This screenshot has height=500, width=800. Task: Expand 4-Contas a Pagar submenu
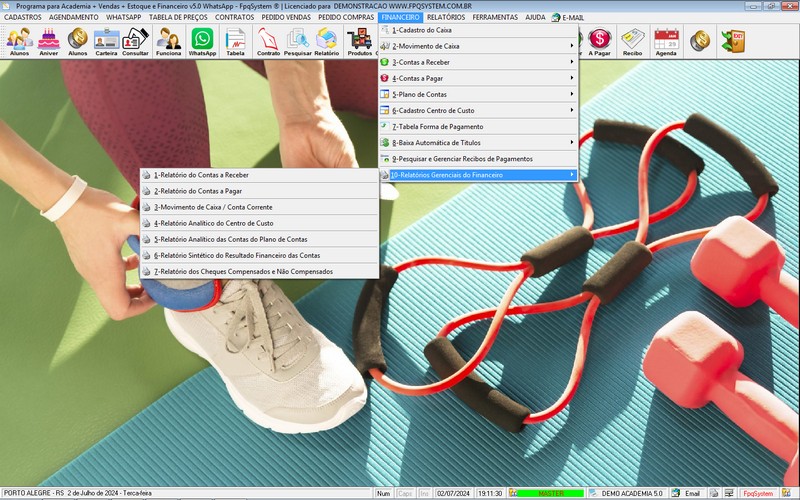478,79
